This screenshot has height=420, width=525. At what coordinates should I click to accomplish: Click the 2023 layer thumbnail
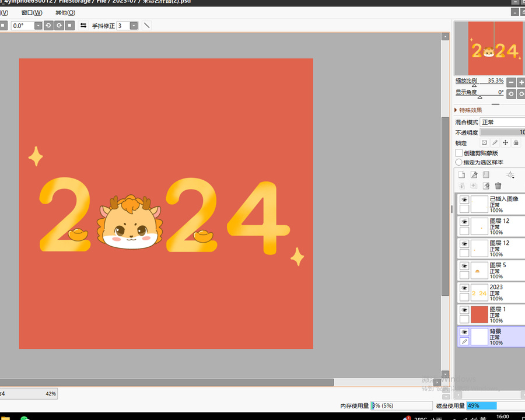click(479, 293)
